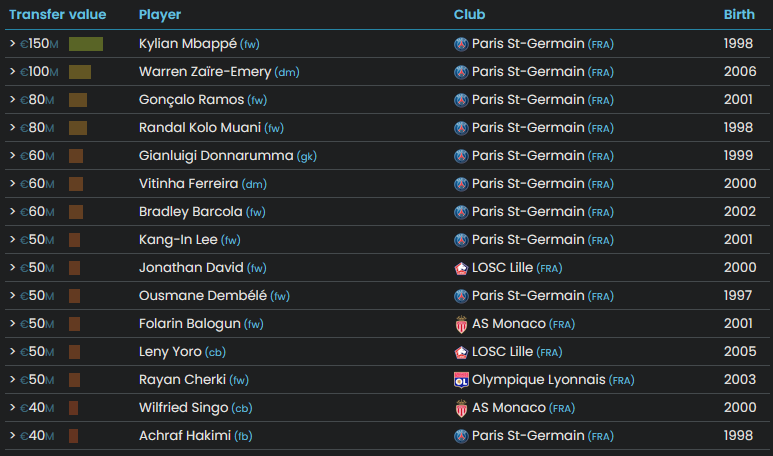
Task: Expand the Warren Zaïre-Emery €100M row chevron
Action: tap(13, 71)
